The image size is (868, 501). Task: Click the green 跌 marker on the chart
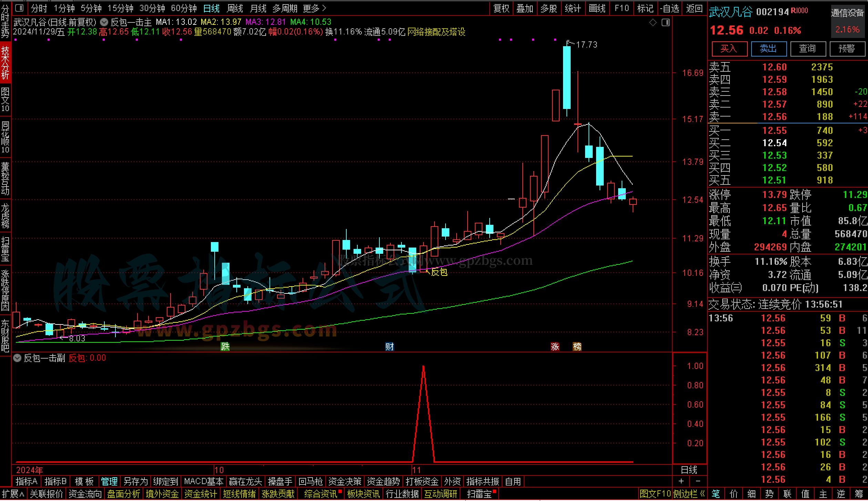pos(225,346)
